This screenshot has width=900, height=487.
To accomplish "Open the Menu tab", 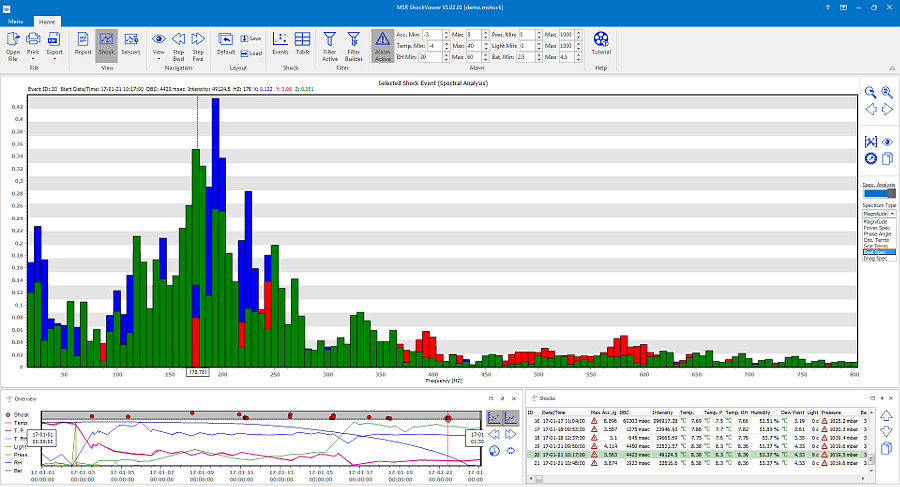I will 14,20.
